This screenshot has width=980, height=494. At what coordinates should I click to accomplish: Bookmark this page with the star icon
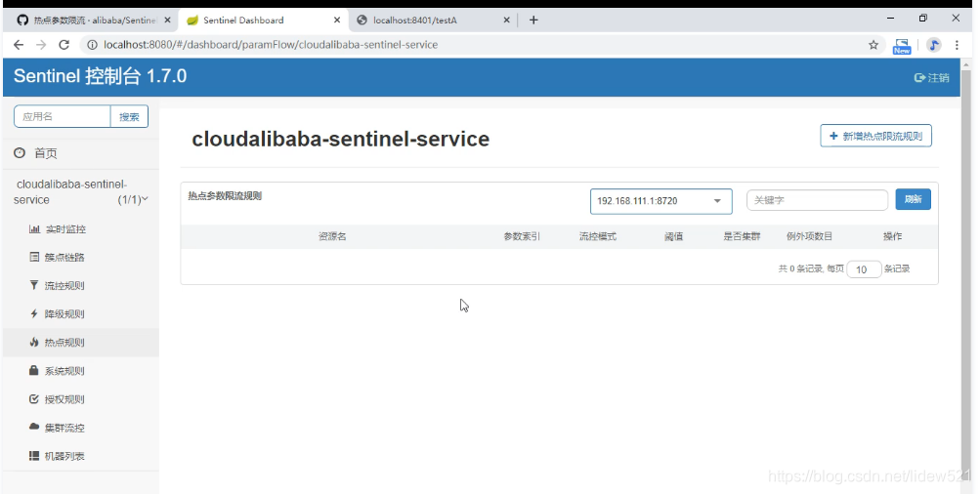873,45
